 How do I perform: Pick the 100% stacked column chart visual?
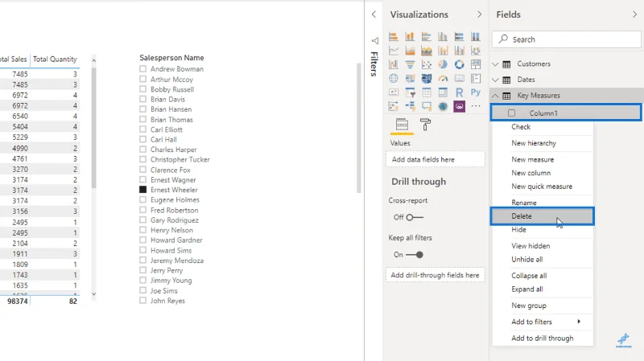click(476, 36)
